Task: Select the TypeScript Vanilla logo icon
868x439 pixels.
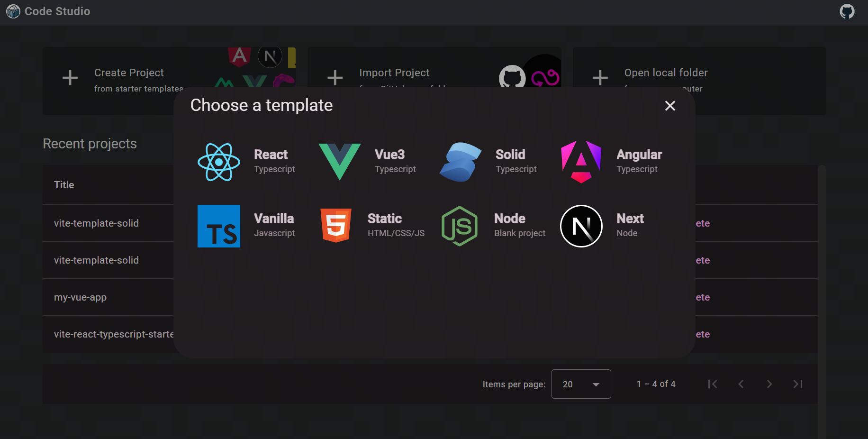Action: click(x=219, y=226)
